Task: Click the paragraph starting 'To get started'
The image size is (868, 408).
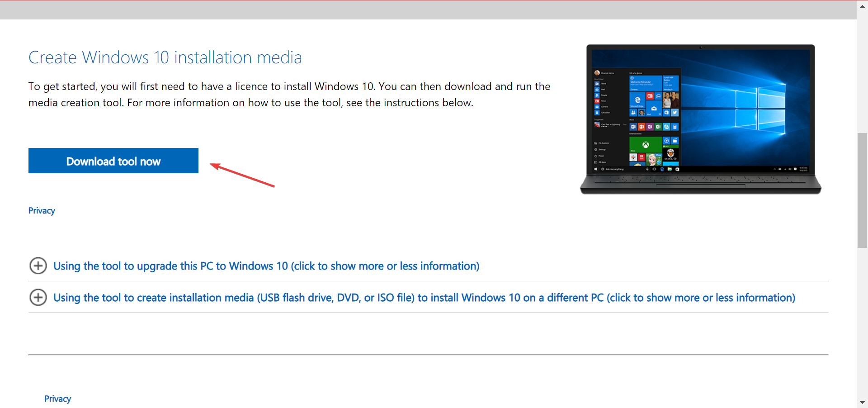Action: pos(289,95)
